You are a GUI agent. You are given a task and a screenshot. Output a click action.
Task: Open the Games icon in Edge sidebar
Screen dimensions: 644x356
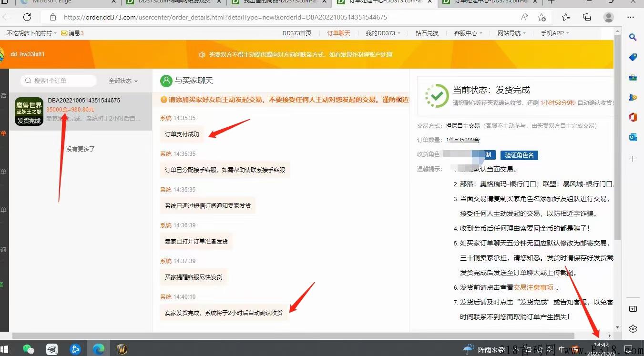633,97
